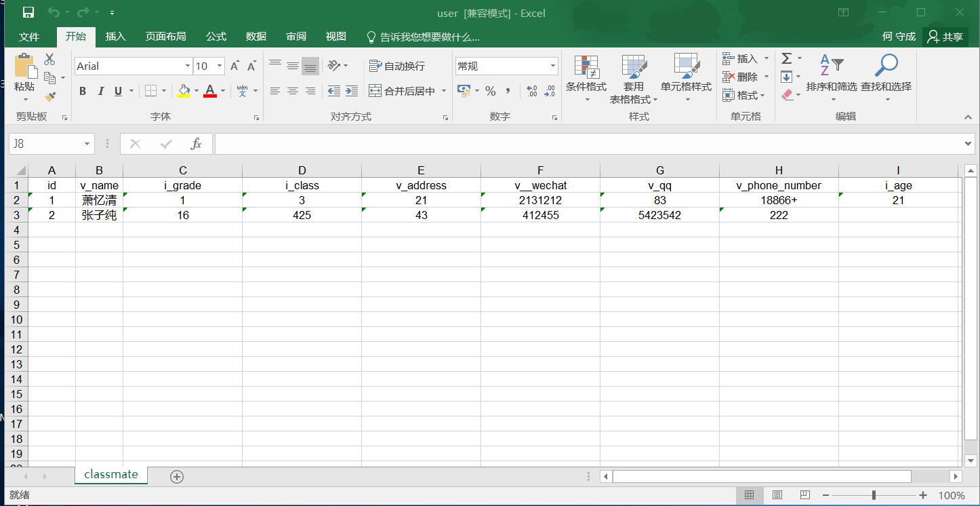Click 自动换行 wrap text button

pyautogui.click(x=397, y=66)
